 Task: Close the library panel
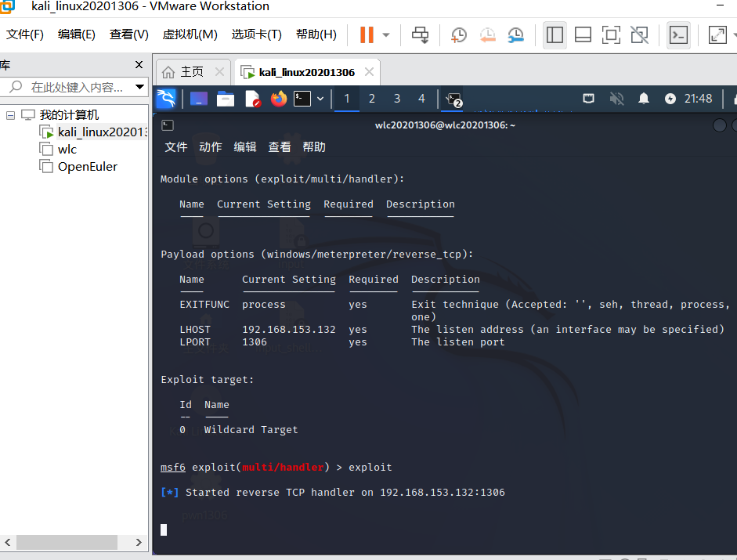(x=139, y=65)
